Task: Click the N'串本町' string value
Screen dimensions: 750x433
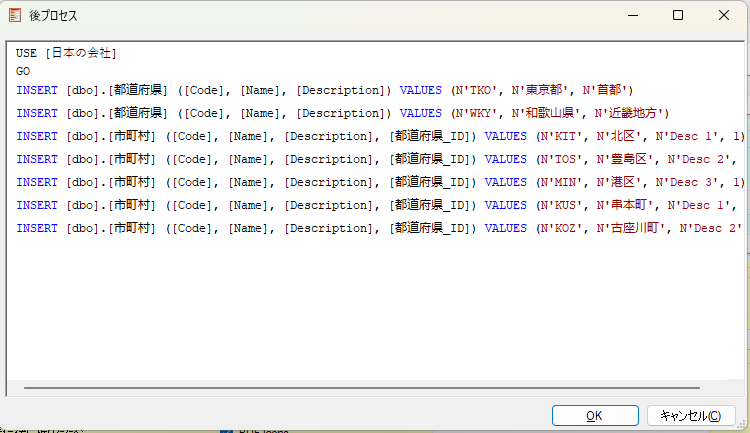Action: point(625,205)
